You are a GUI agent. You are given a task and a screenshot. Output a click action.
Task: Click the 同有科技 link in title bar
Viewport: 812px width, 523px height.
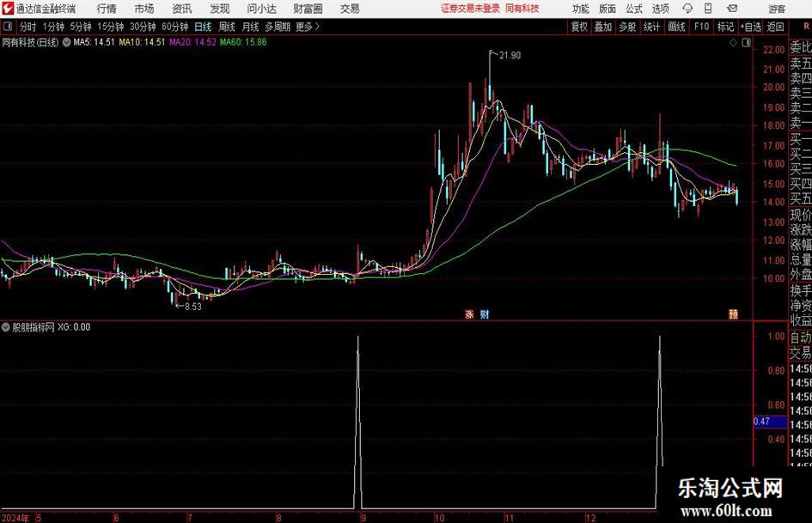click(522, 9)
